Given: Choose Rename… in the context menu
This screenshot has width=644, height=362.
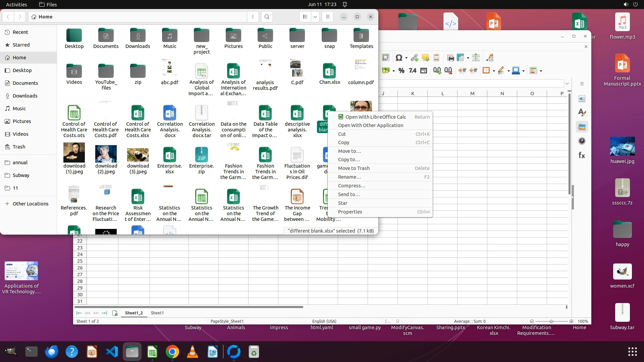Looking at the screenshot, I should tap(349, 177).
